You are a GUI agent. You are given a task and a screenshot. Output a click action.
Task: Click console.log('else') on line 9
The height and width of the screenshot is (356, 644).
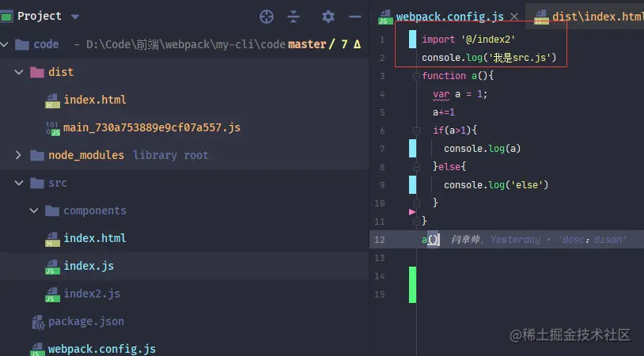(496, 185)
